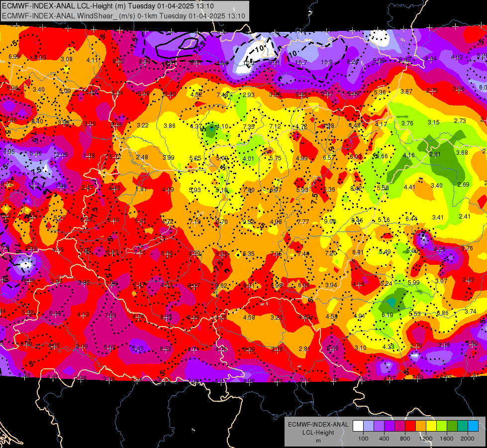Image resolution: width=487 pixels, height=448 pixels.
Task: Click the grid value 7.12
Action: point(275,126)
